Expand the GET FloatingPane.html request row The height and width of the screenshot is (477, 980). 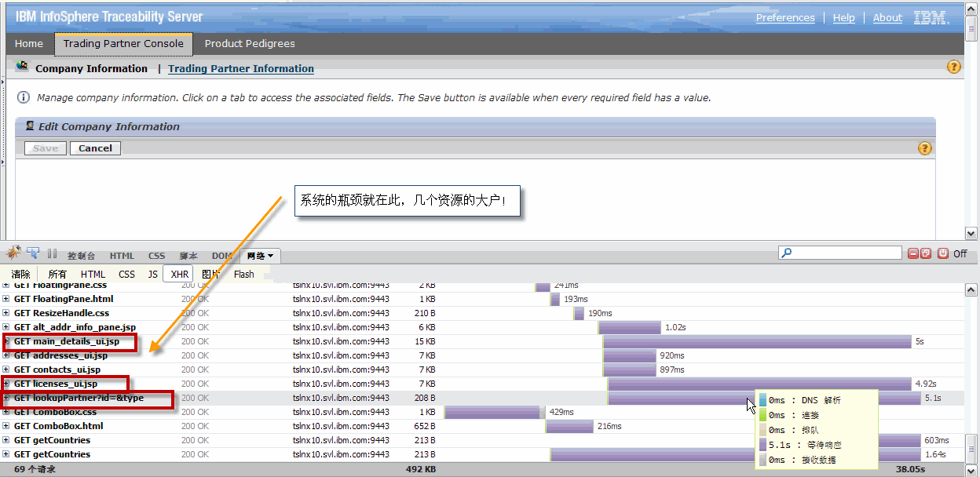pyautogui.click(x=7, y=299)
